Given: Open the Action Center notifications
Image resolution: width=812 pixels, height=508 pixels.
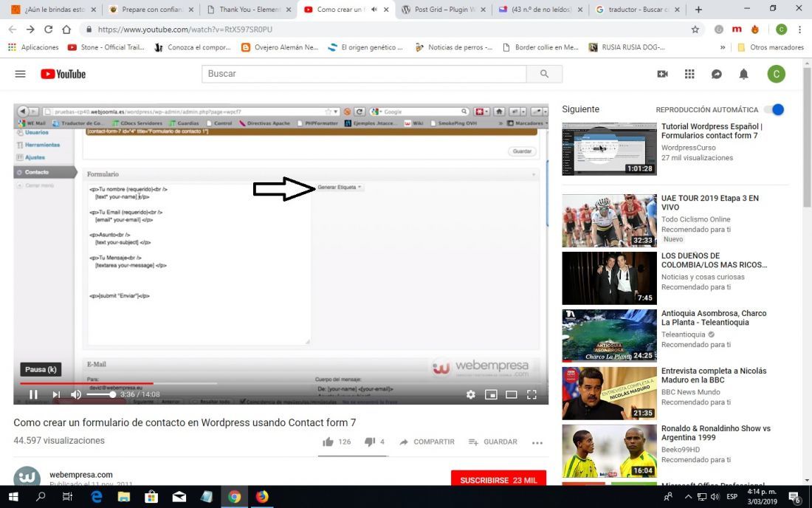Looking at the screenshot, I should coord(794,497).
